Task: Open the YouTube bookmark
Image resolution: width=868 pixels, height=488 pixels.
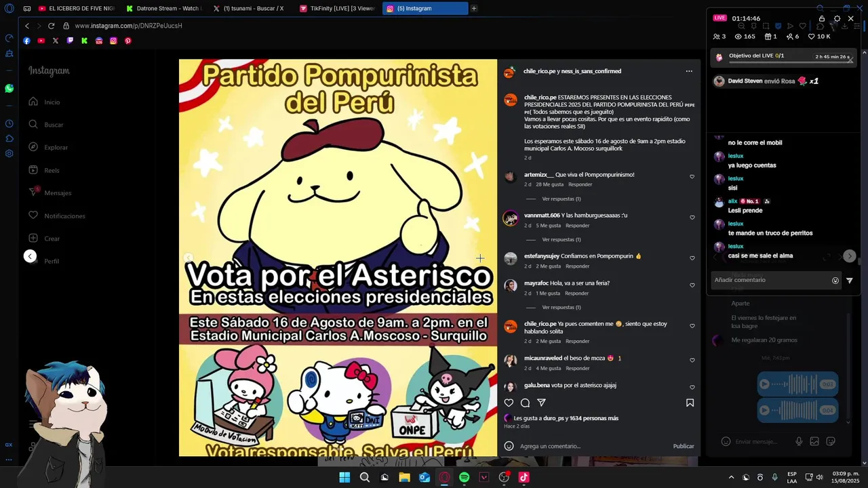Action: [x=41, y=41]
